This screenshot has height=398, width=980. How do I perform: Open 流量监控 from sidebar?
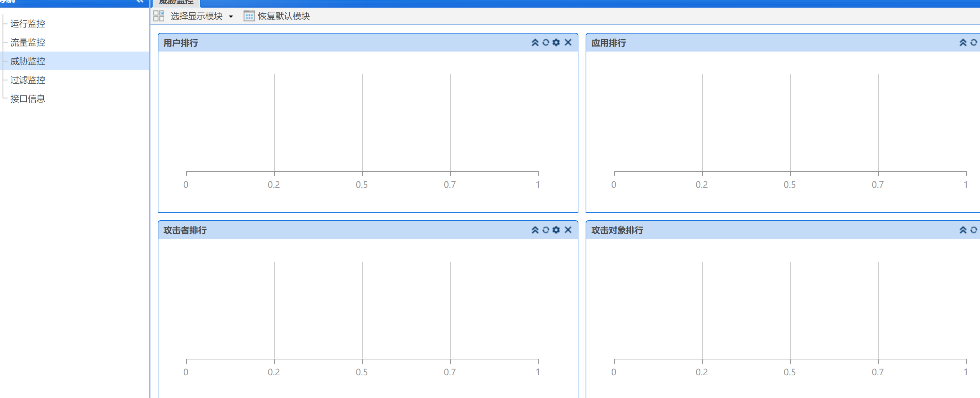click(x=27, y=42)
